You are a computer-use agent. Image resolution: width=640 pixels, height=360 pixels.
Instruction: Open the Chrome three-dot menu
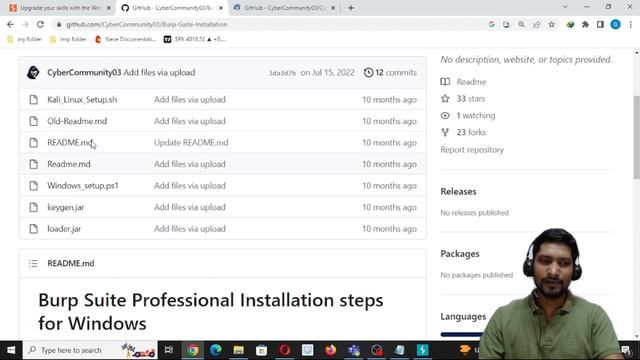(x=631, y=24)
